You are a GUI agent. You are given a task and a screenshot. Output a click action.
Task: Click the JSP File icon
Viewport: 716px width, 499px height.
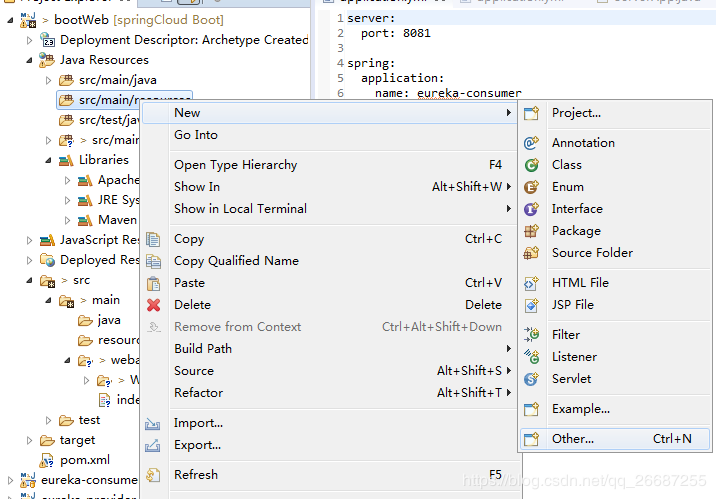point(532,305)
